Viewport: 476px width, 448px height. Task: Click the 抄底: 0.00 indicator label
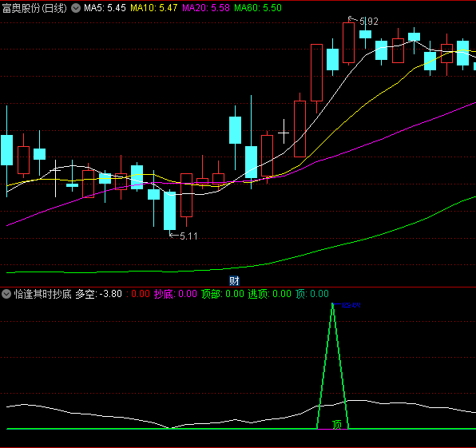click(x=176, y=294)
